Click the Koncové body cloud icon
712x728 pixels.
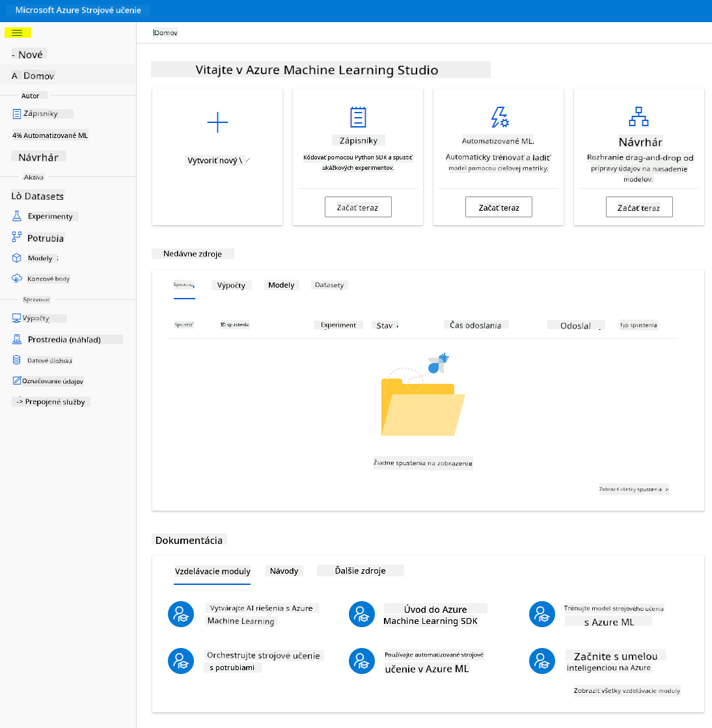(17, 278)
